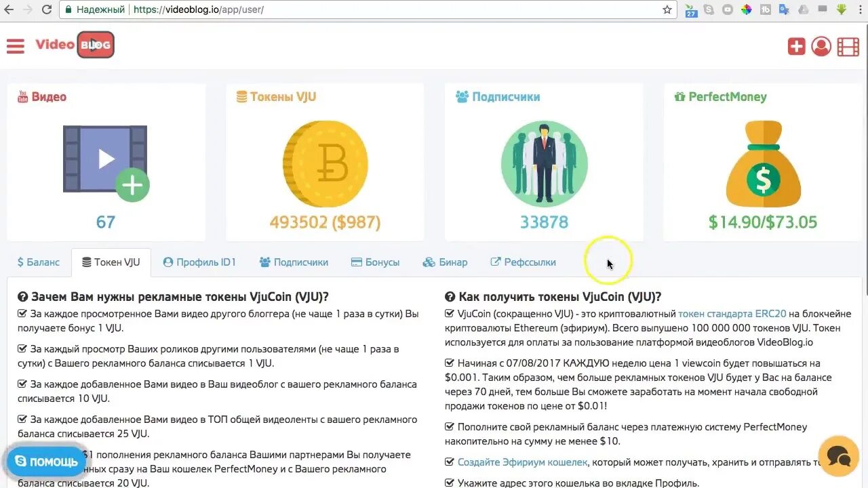Click the tubebuddy 'tb' extension icon
The width and height of the screenshot is (868, 488).
click(765, 9)
